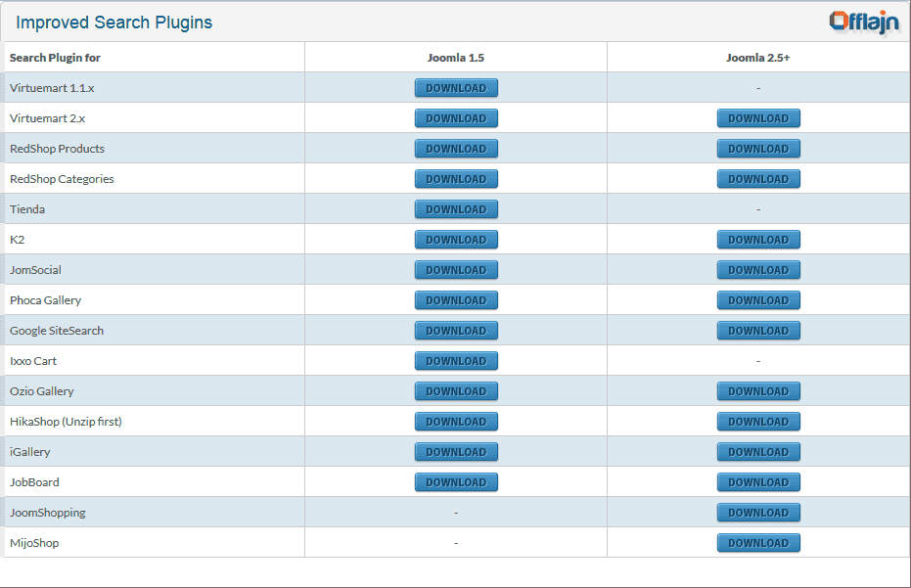The height and width of the screenshot is (588, 911).
Task: Download JobBoard plugin for Joomla 1.5
Action: (x=456, y=481)
